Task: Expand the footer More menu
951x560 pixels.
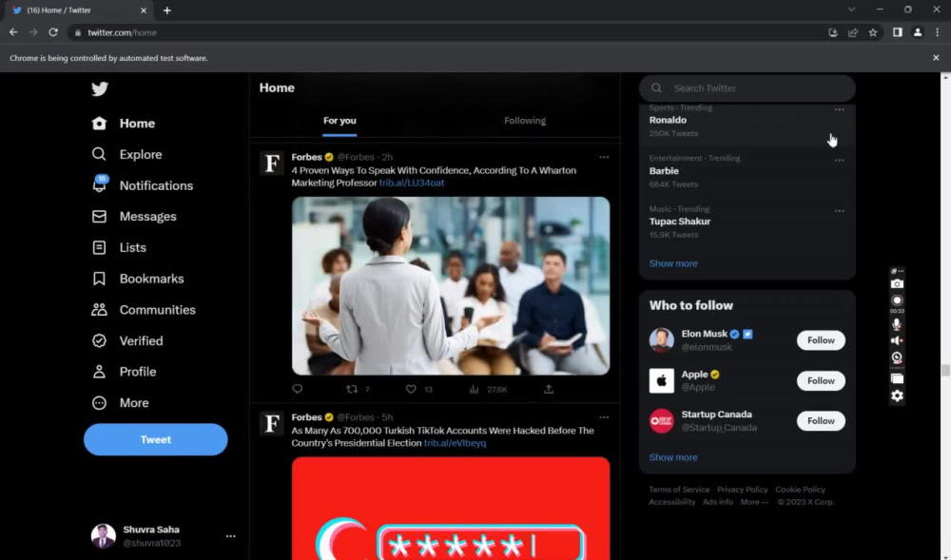Action: 754,502
